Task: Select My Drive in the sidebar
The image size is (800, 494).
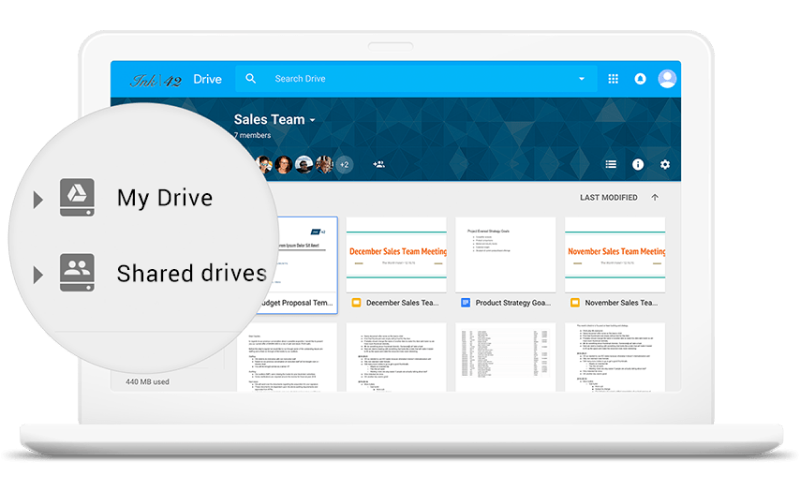Action: point(165,198)
